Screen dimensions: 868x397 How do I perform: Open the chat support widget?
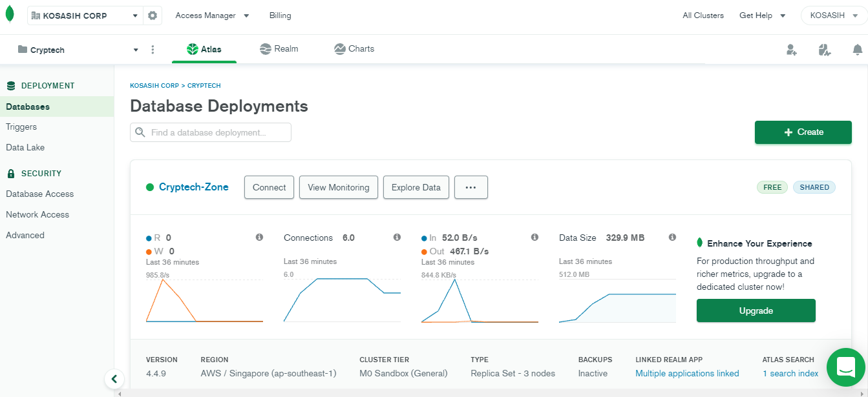coord(845,367)
